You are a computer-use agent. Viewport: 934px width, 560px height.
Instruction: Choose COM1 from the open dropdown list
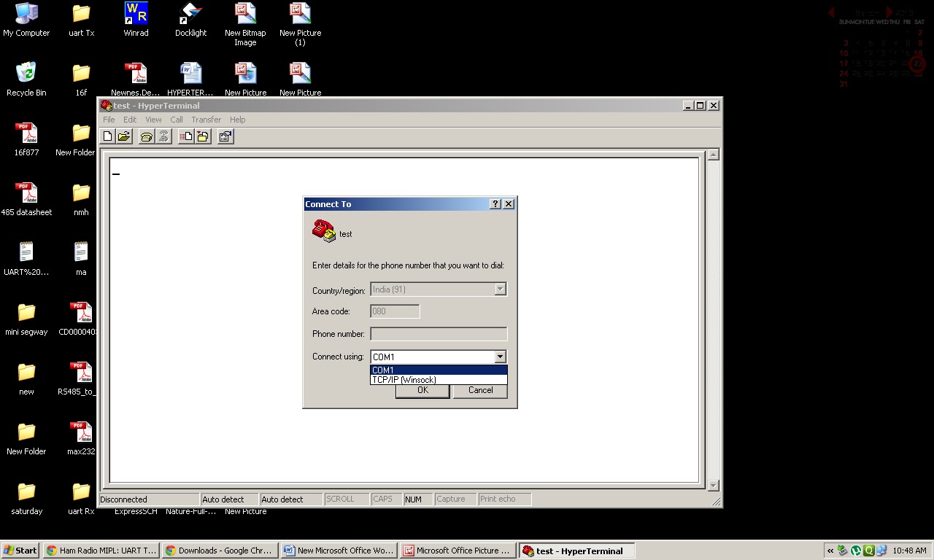coord(439,370)
